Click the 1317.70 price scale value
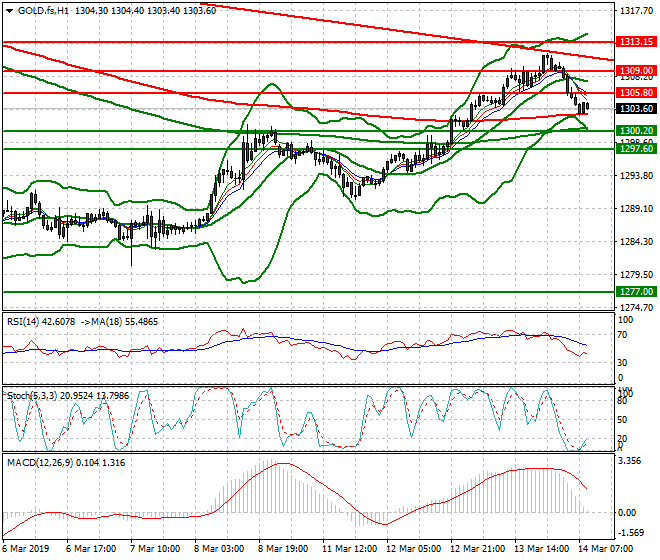This screenshot has height=560, width=660. coord(637,11)
